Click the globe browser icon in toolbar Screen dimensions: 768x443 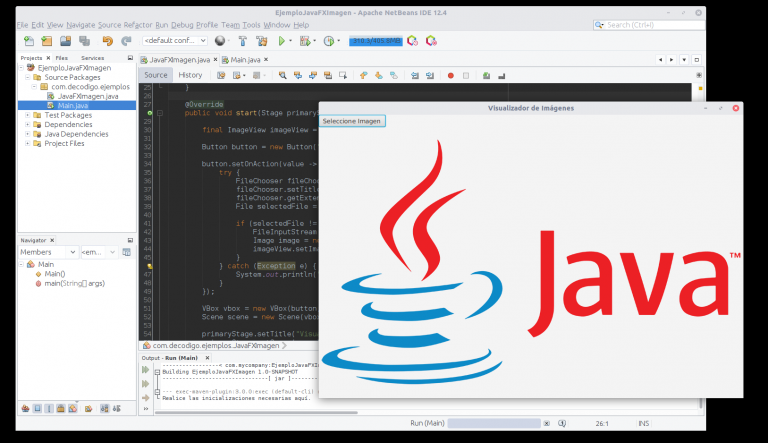point(220,41)
